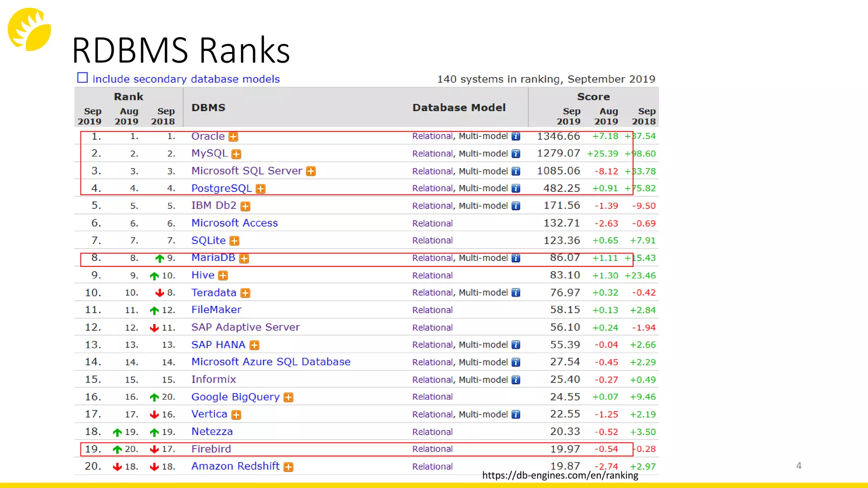The width and height of the screenshot is (868, 488).
Task: Open multi-model info icon in Vertica row
Action: tap(516, 415)
